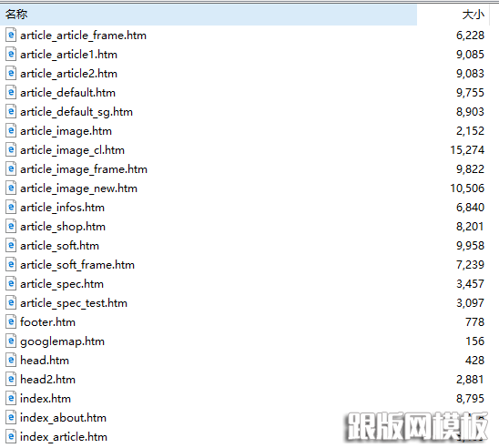Click the googlemap.htm file icon
The height and width of the screenshot is (448, 499).
pyautogui.click(x=11, y=341)
